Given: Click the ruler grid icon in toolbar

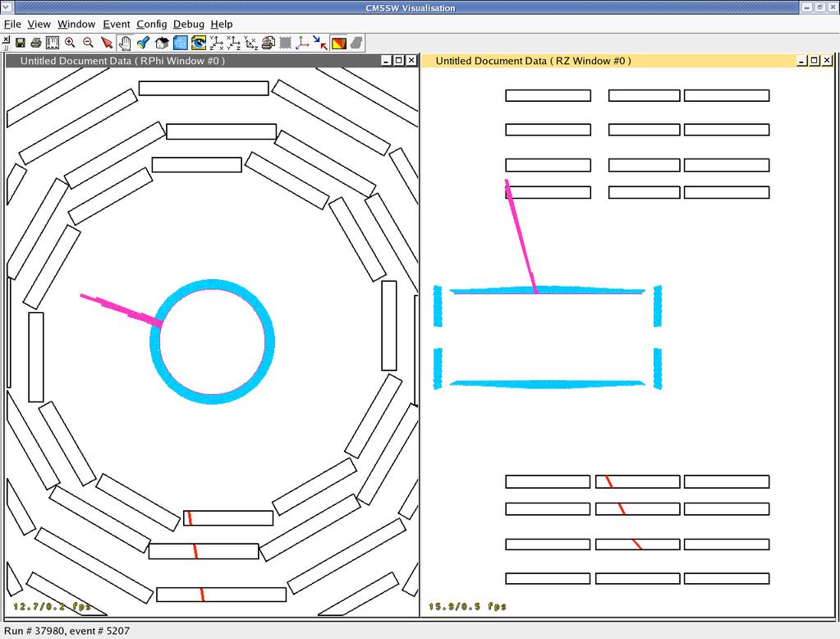Looking at the screenshot, I should [52, 43].
